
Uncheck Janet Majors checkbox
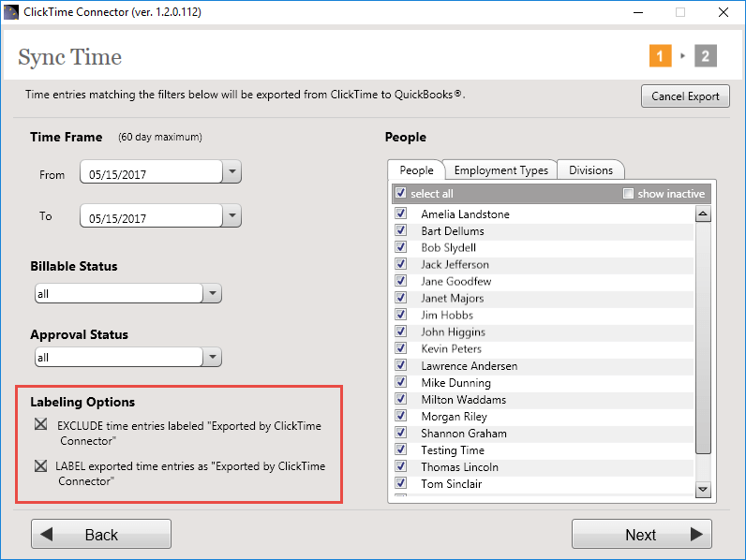tap(400, 298)
